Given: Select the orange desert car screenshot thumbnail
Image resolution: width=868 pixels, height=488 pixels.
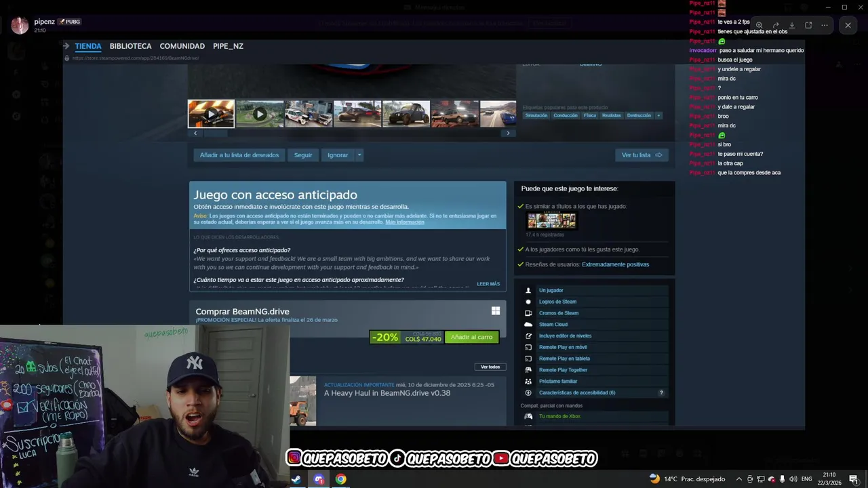Looking at the screenshot, I should [x=455, y=114].
